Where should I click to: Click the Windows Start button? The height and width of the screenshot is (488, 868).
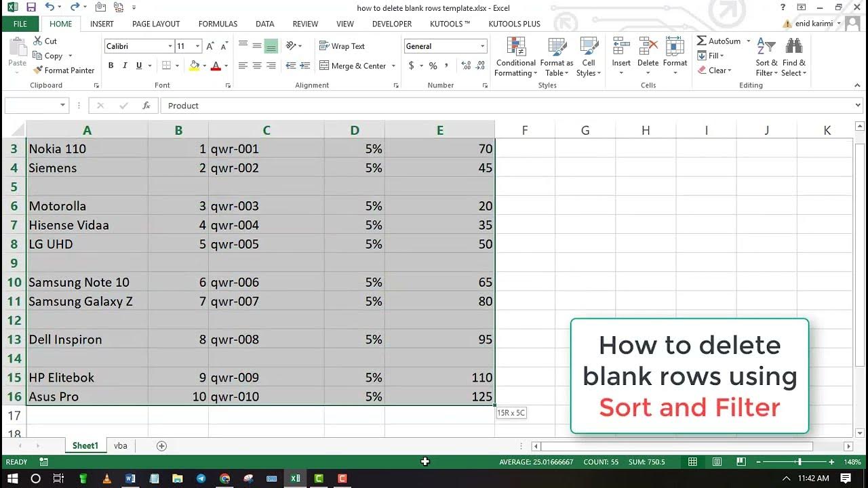[x=12, y=479]
